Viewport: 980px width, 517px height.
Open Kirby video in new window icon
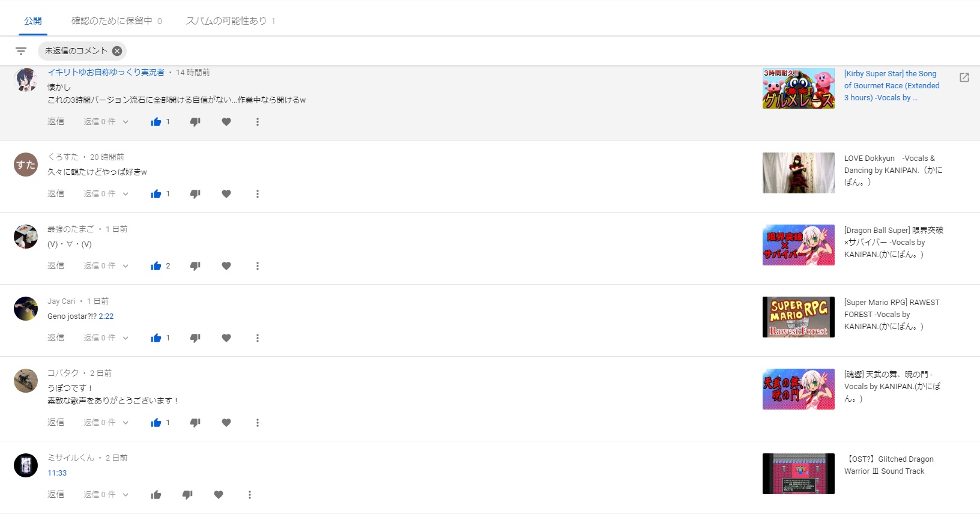964,77
